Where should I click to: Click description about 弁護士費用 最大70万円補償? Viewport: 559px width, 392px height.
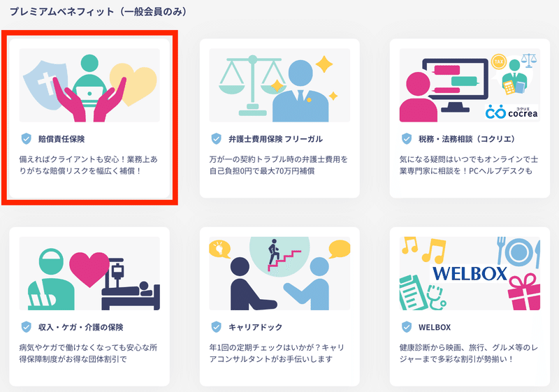coord(278,165)
